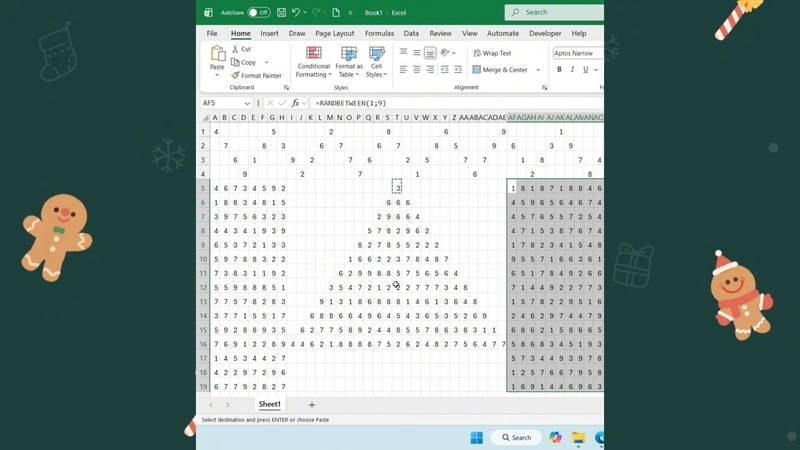
Task: Click the Decrease Indent icon
Action: click(445, 69)
